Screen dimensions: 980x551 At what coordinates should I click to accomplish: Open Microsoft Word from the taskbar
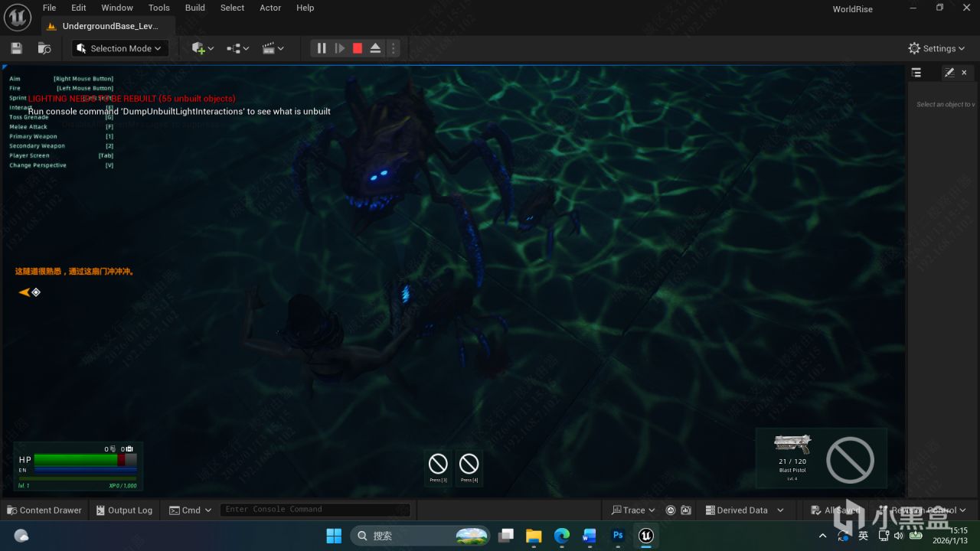pyautogui.click(x=590, y=536)
